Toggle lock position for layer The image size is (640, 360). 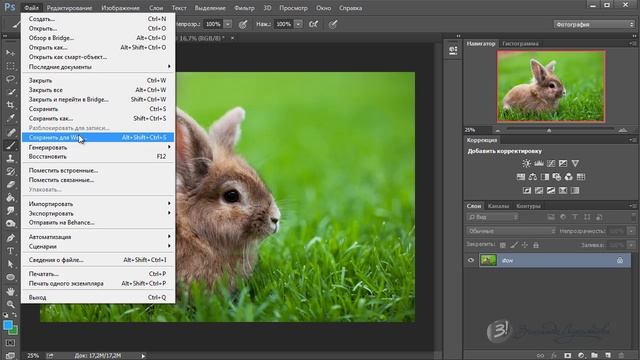[525, 245]
